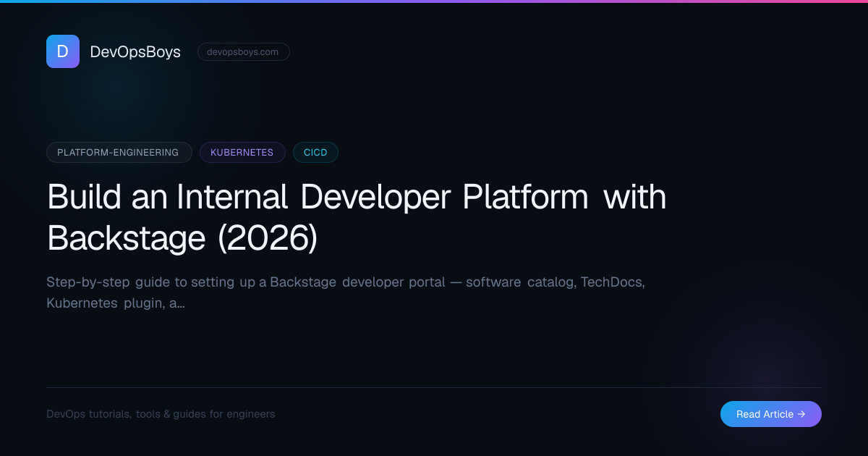Screen dimensions: 868x456
Task: Click the DevOpsBoys 'D' logo icon
Action: pos(63,51)
